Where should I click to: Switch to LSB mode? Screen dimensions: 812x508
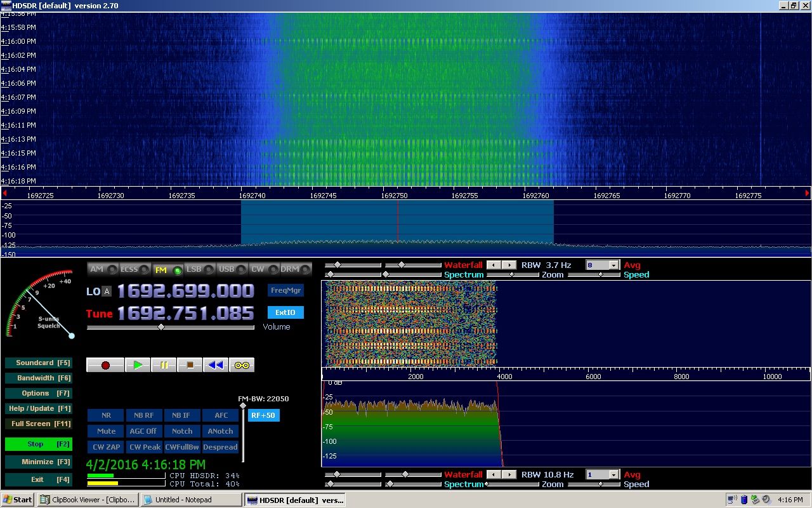point(200,269)
